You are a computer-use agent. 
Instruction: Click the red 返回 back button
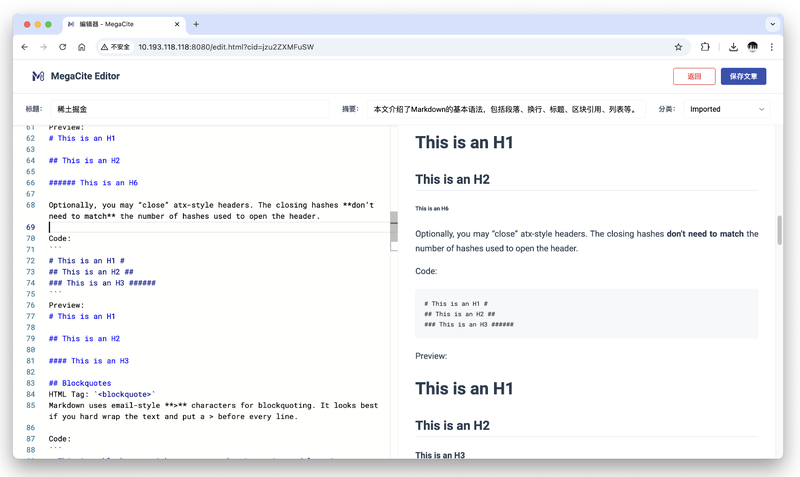pos(694,76)
